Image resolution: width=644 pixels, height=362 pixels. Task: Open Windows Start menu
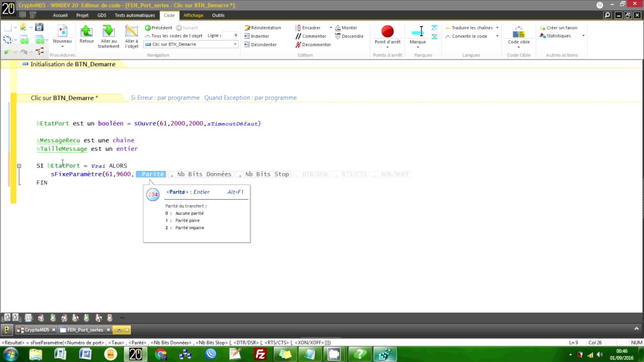pos(10,354)
